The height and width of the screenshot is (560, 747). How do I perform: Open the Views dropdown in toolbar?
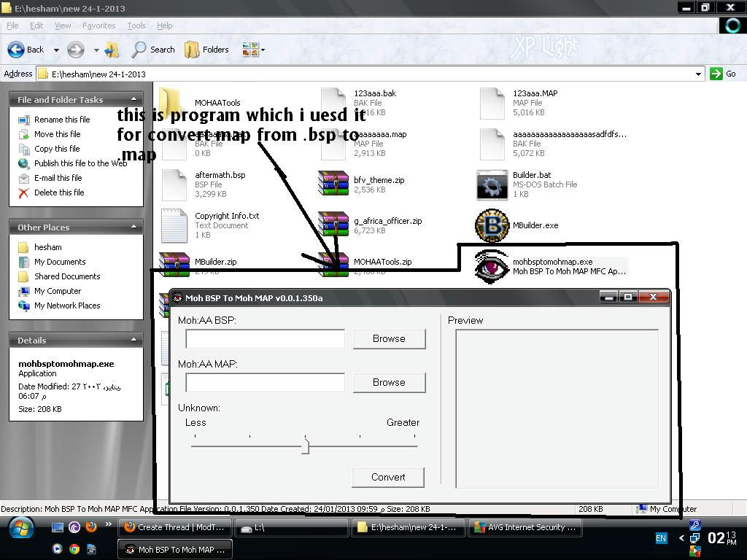(x=253, y=50)
